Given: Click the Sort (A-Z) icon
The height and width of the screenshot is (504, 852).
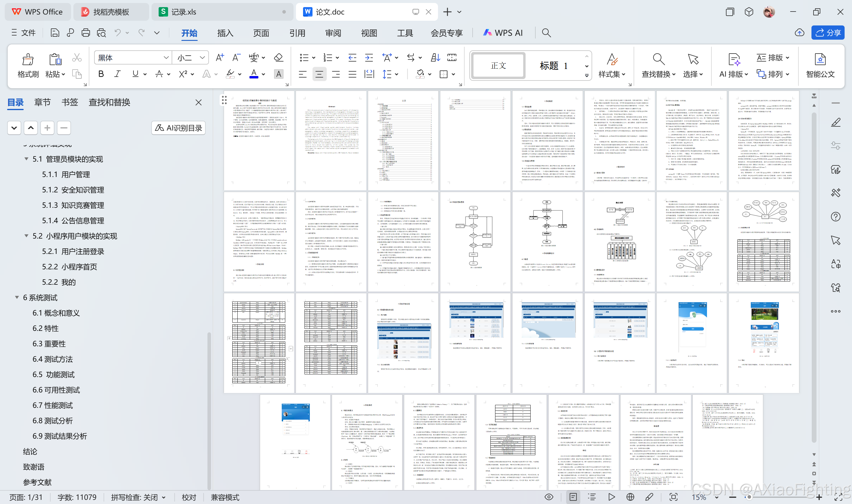Looking at the screenshot, I should tap(435, 57).
